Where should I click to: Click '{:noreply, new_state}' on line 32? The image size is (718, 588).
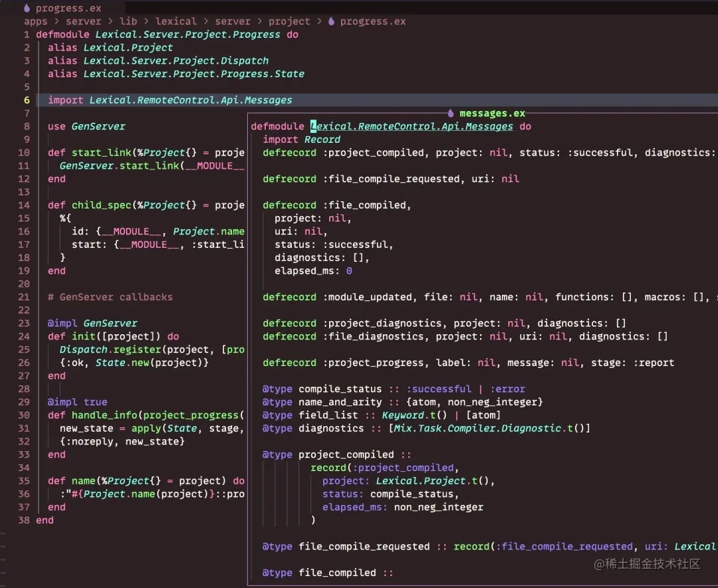click(122, 442)
